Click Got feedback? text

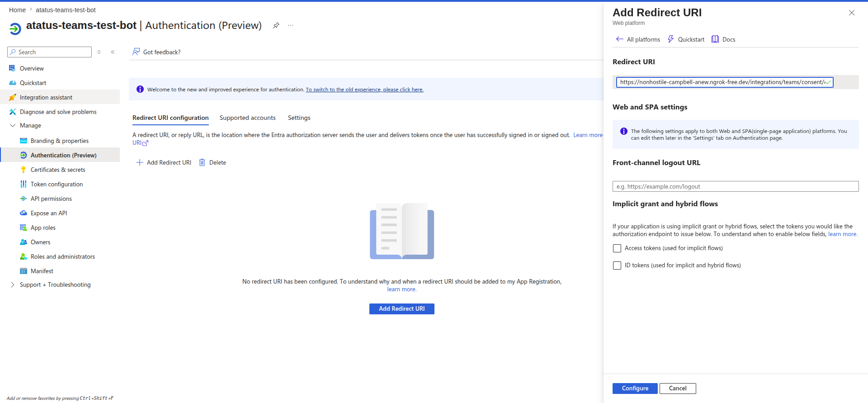click(x=162, y=52)
